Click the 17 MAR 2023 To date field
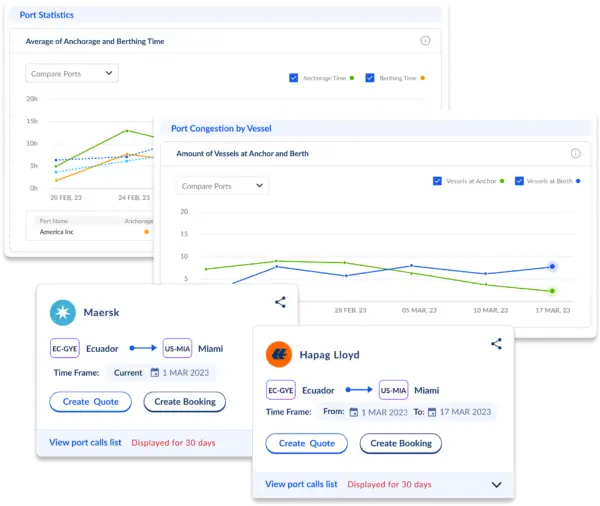 [465, 412]
